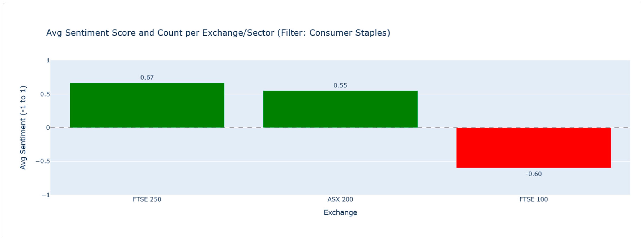Click the green FTSE 250 bar
The width and height of the screenshot is (644, 240).
click(147, 105)
